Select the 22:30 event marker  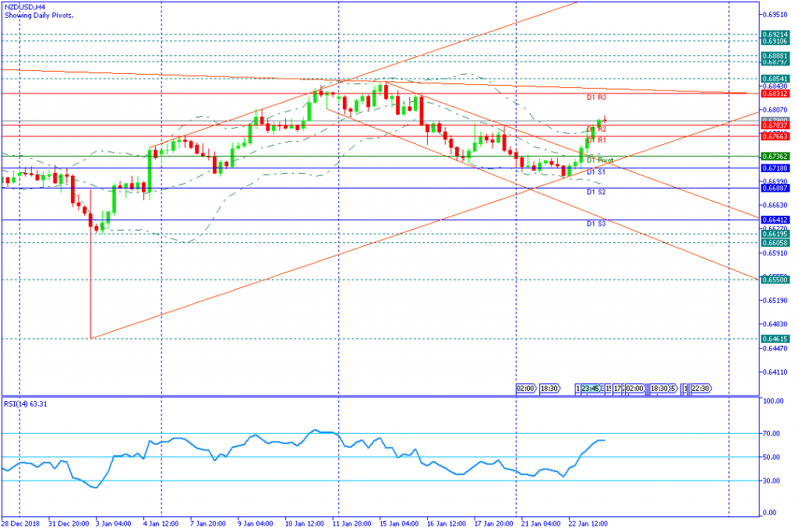(x=701, y=389)
